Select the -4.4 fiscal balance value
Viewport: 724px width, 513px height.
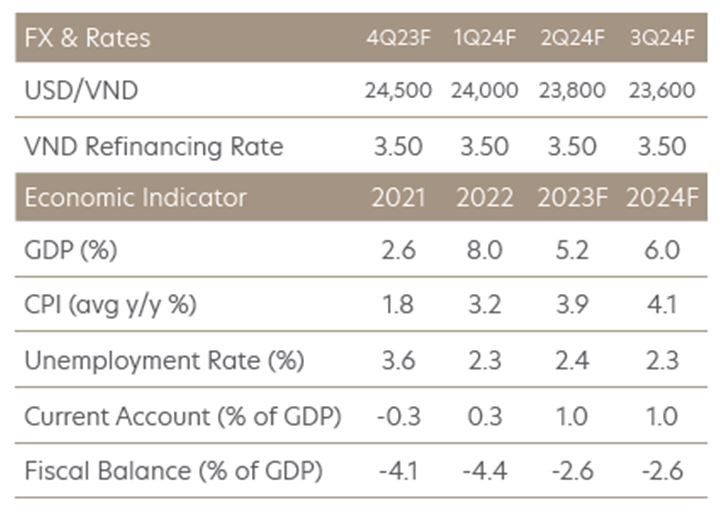click(485, 467)
